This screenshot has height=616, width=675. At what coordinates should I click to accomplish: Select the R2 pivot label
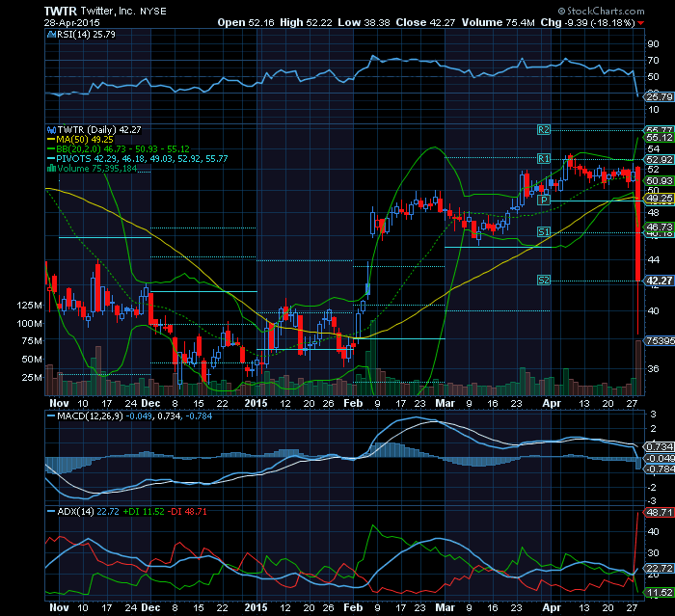pyautogui.click(x=544, y=129)
